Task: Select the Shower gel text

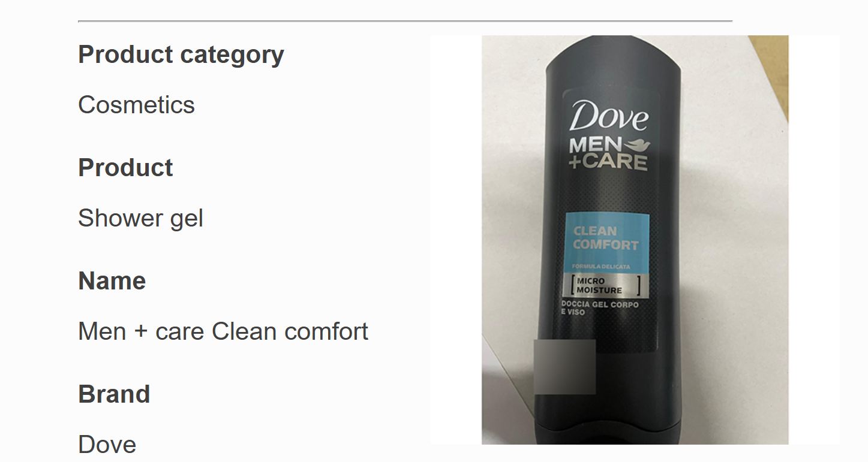Action: pos(140,218)
